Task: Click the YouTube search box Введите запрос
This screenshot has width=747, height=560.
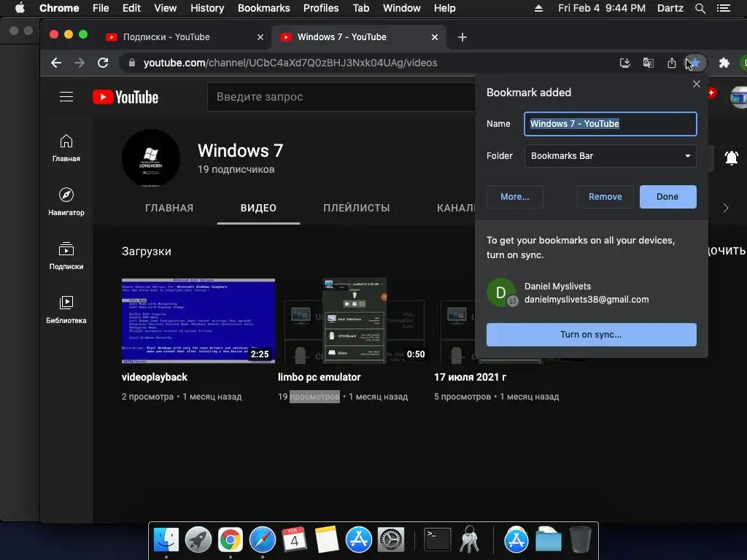Action: click(341, 97)
